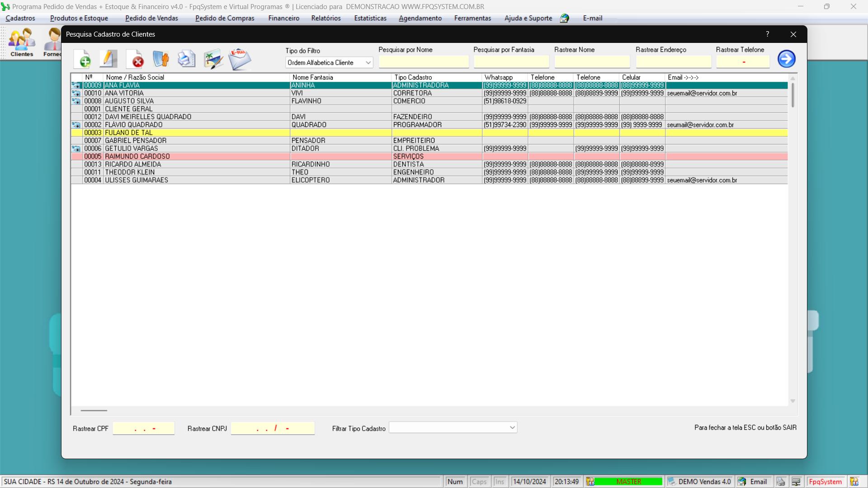Click the E-mail envelope toolbar icon

[x=240, y=59]
